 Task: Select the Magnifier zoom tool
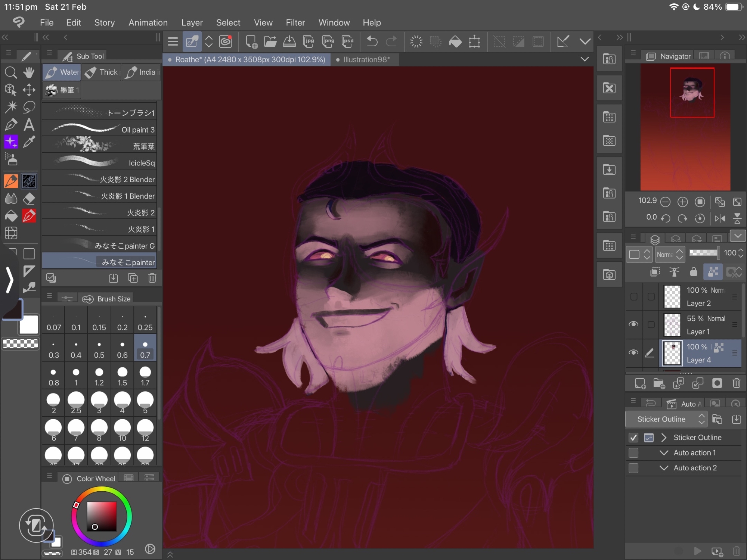coord(10,72)
